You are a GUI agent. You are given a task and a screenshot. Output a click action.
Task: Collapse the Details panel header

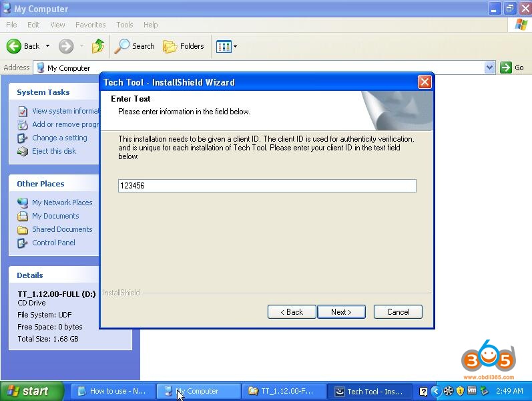click(x=53, y=275)
